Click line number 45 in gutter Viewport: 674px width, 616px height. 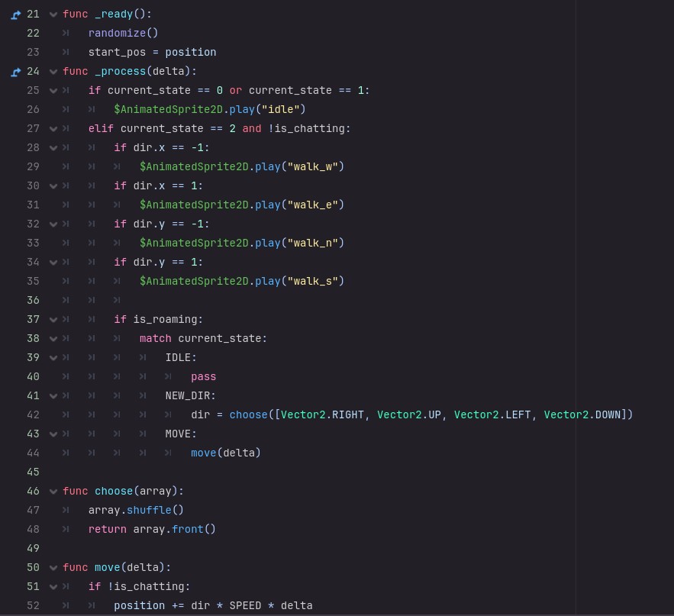pyautogui.click(x=33, y=472)
